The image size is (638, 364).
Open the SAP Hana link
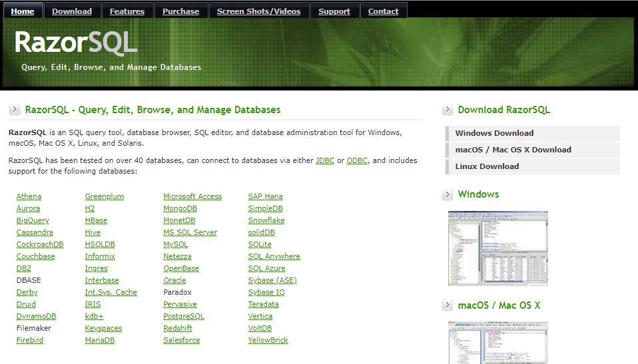point(265,196)
